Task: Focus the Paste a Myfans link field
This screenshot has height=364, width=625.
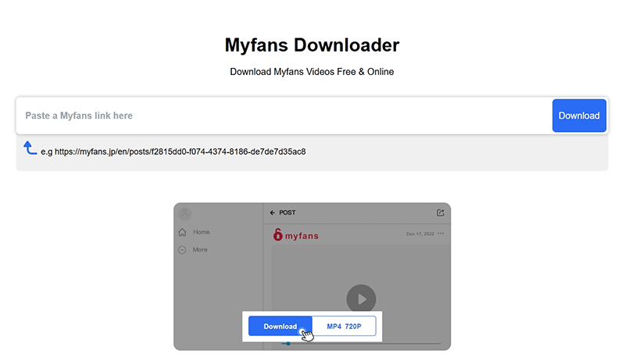Action: (284, 116)
